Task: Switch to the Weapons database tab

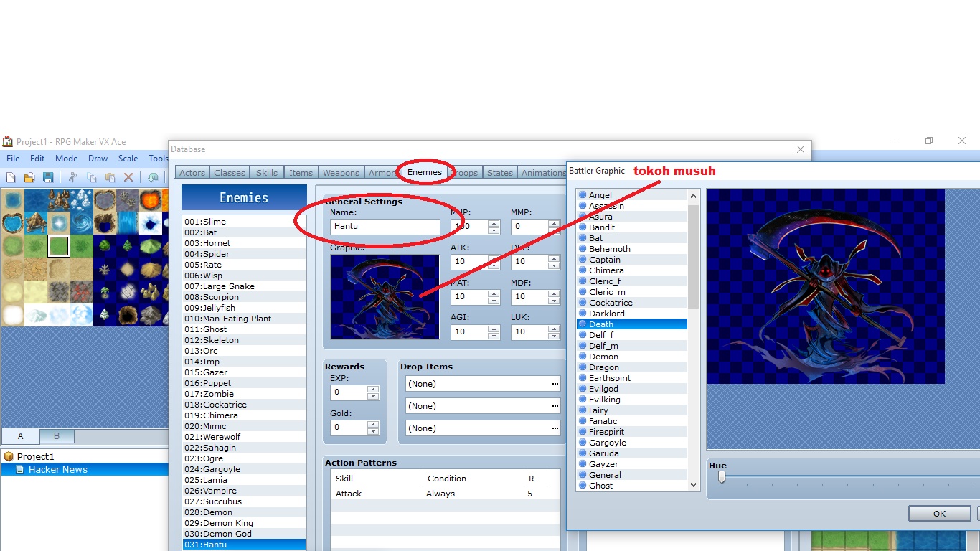Action: 341,173
